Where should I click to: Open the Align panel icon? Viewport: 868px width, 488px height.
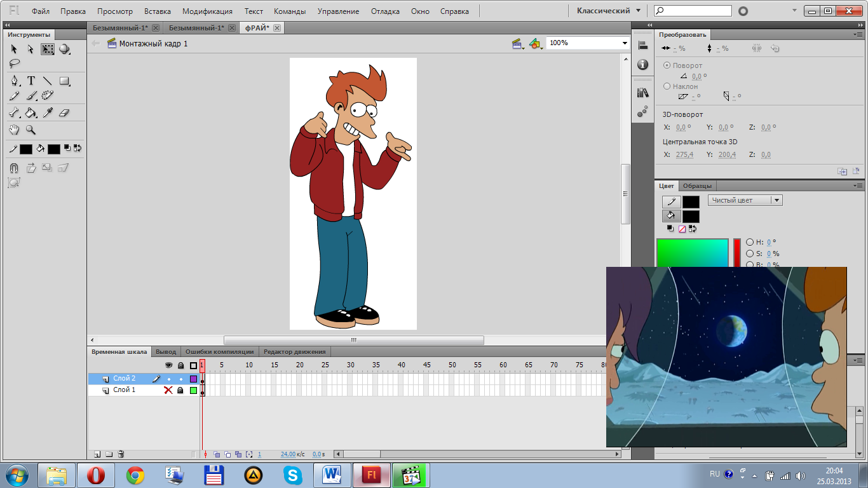click(x=642, y=45)
